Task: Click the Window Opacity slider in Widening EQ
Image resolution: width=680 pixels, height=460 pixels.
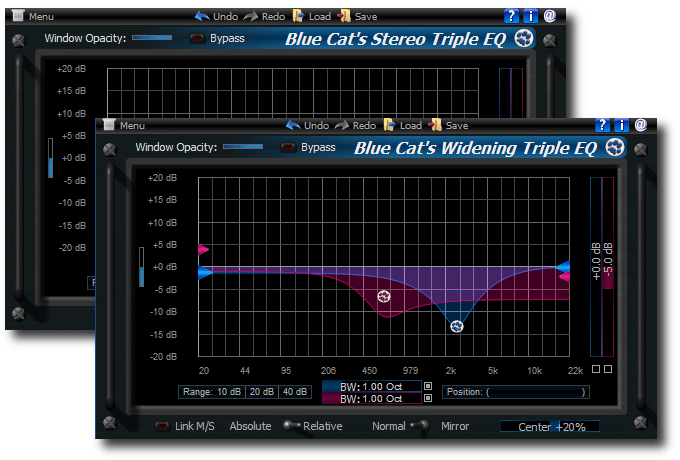Action: coord(243,147)
